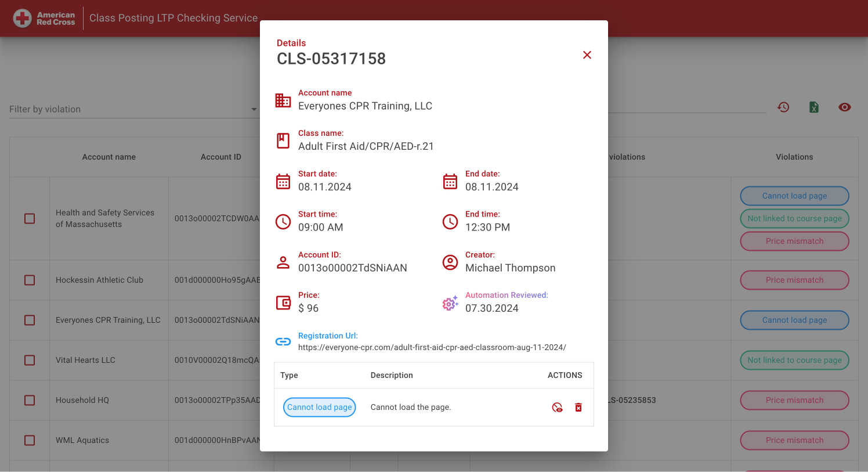Click the price wallet icon
868x472 pixels.
tap(283, 302)
